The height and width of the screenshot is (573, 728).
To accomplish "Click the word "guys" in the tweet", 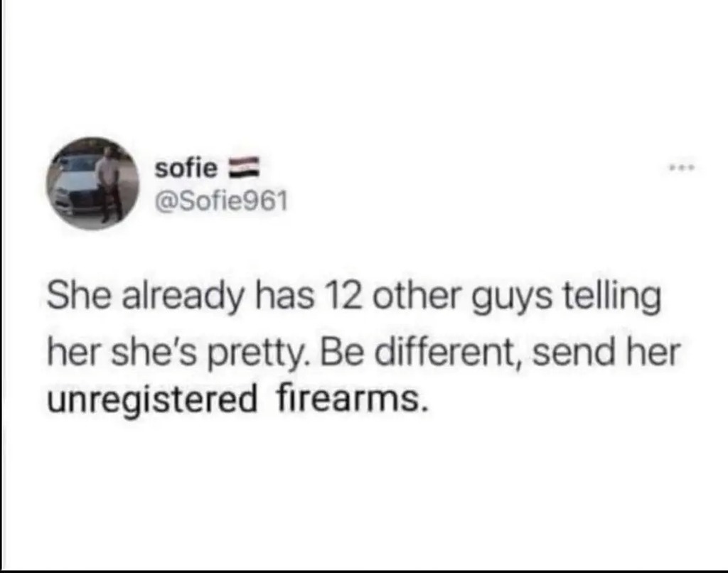I will pyautogui.click(x=512, y=299).
